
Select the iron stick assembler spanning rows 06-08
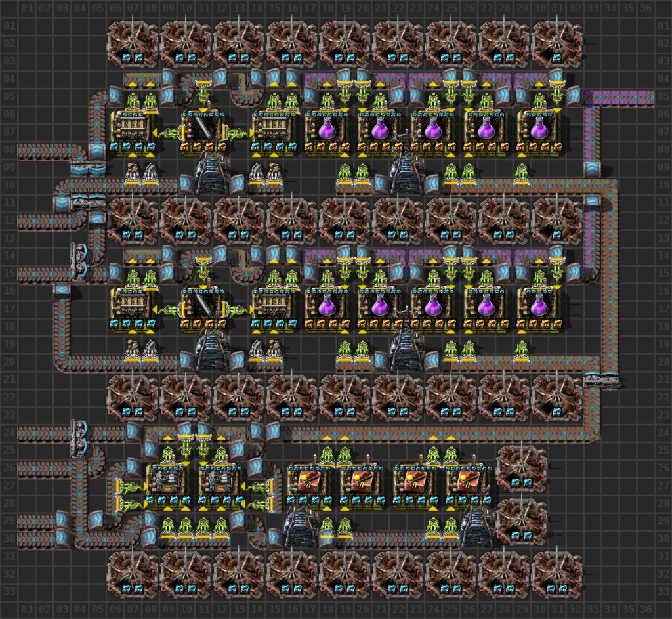[x=203, y=132]
